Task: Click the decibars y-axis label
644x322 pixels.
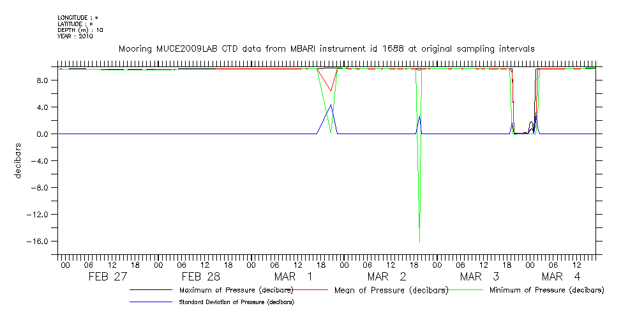Action: pyautogui.click(x=19, y=160)
